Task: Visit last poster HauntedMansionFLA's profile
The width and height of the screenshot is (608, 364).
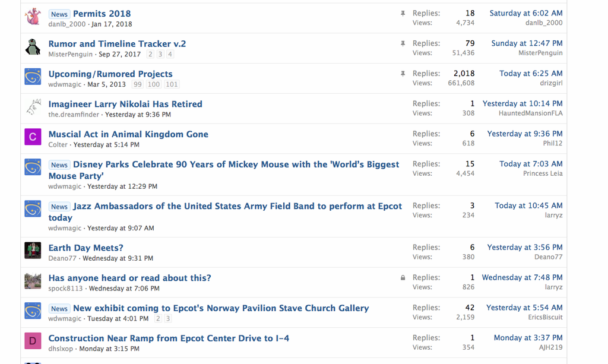Action: click(530, 113)
